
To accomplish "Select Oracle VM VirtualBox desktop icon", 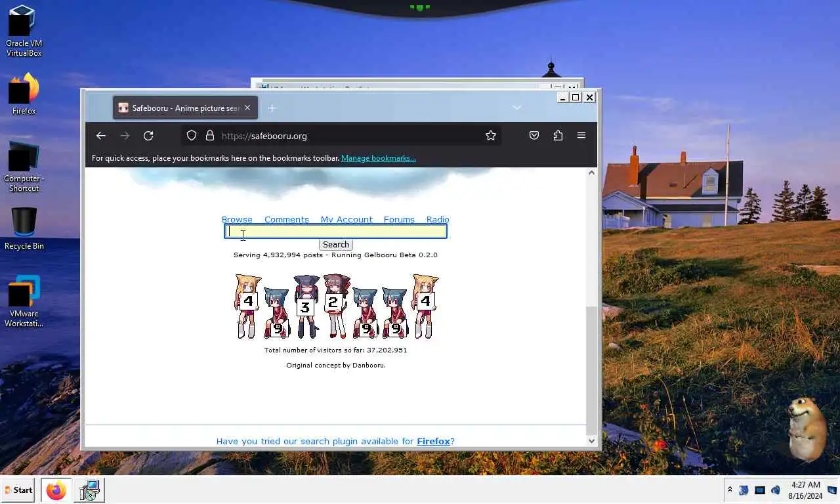I will 24,31.
